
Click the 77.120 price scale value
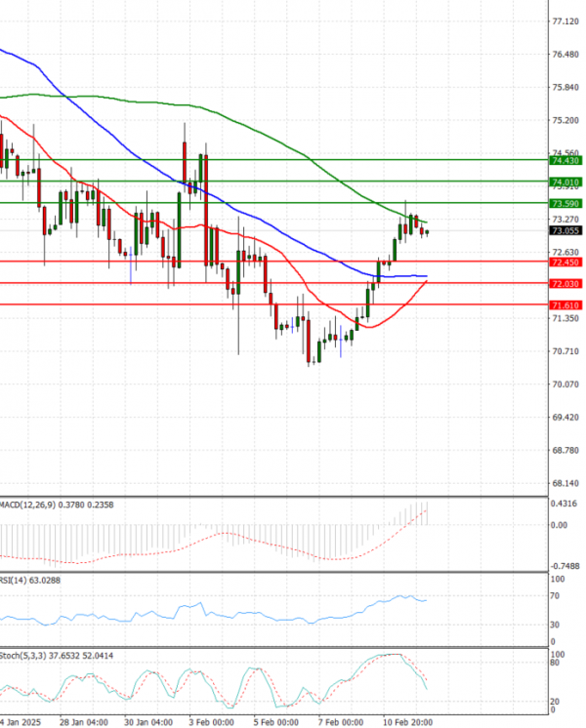pos(565,21)
